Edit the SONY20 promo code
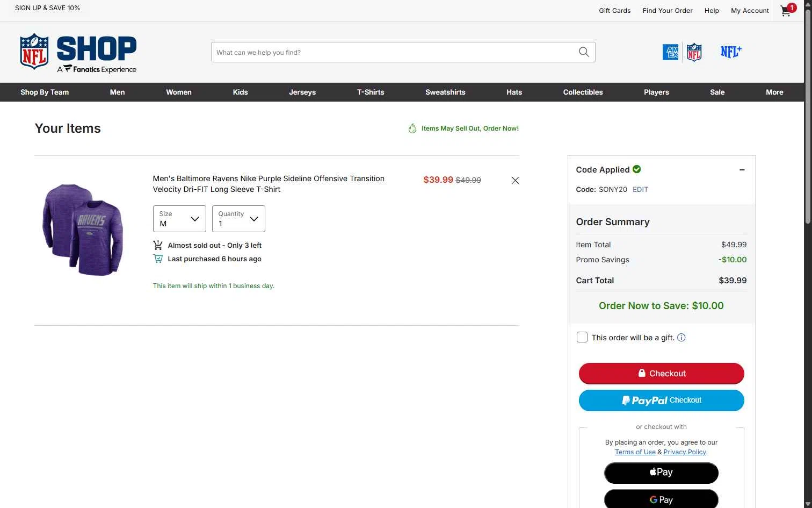This screenshot has width=812, height=508. click(x=640, y=189)
